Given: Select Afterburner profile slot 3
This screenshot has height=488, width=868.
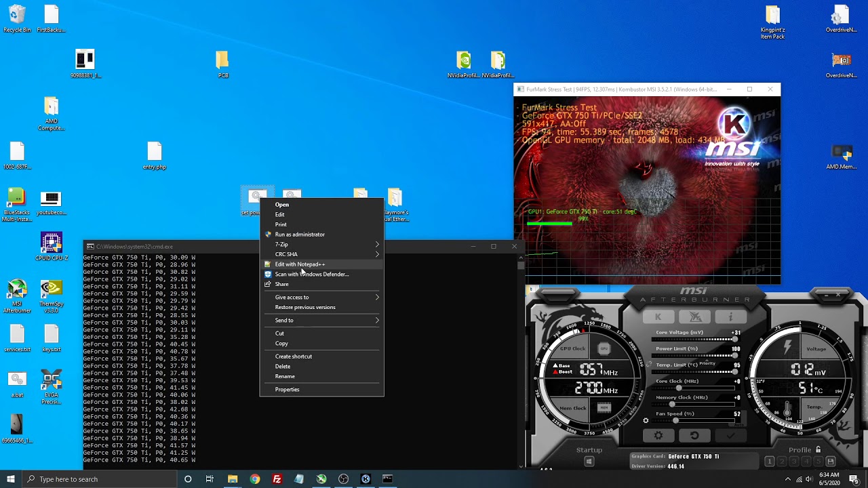Looking at the screenshot, I should (x=794, y=462).
